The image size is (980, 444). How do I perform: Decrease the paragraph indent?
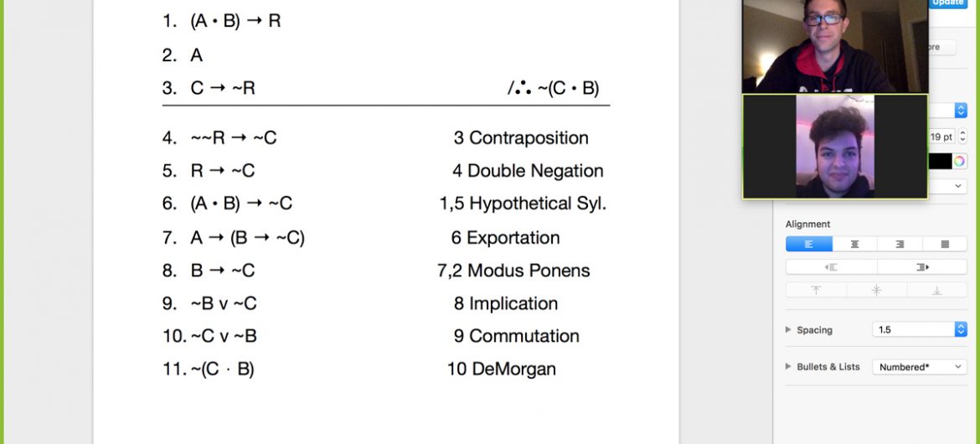coord(831,267)
